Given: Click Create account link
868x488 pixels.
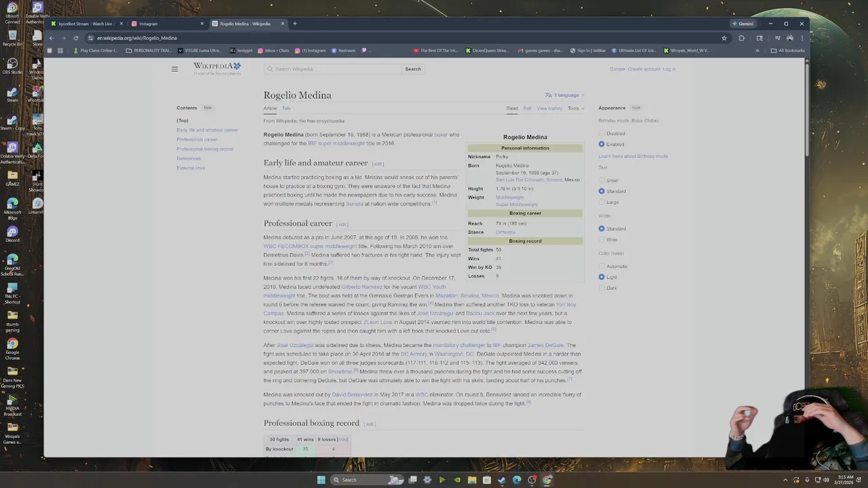Looking at the screenshot, I should click(644, 69).
